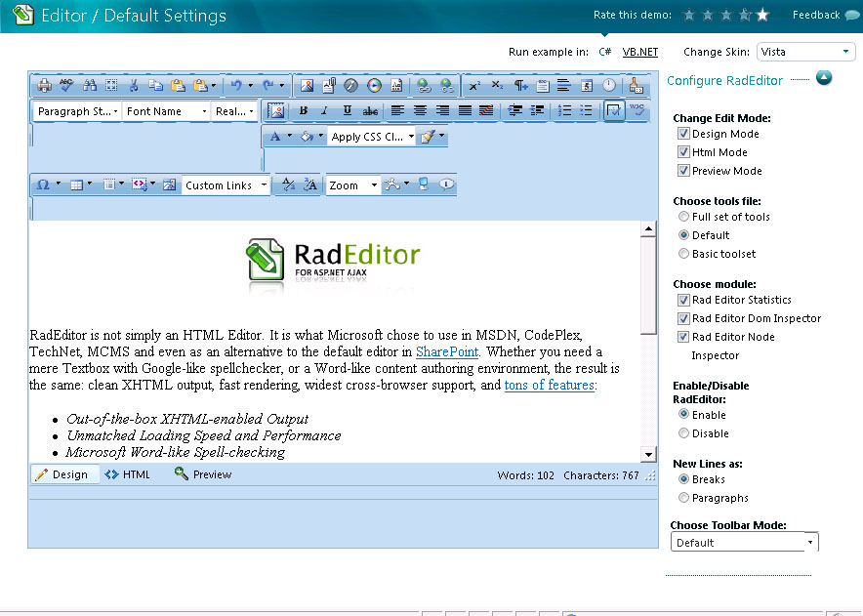Toggle Italic formatting

click(325, 110)
